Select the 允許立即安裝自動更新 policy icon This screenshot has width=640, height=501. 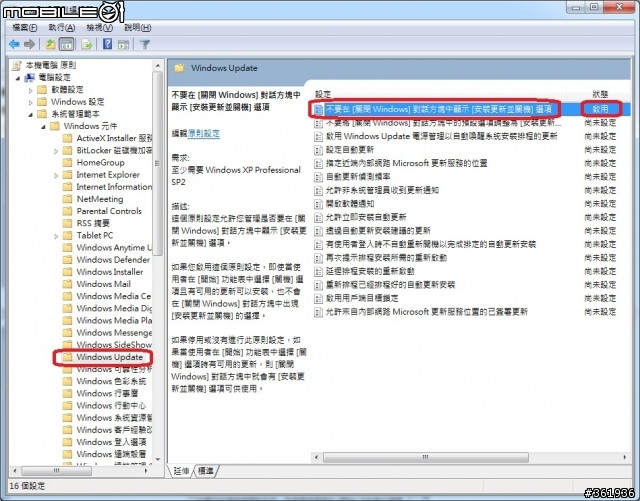(x=318, y=217)
